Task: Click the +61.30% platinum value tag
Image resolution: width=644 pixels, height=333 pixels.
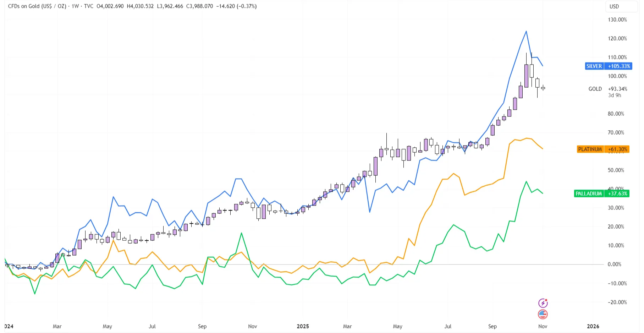Action: (x=617, y=149)
